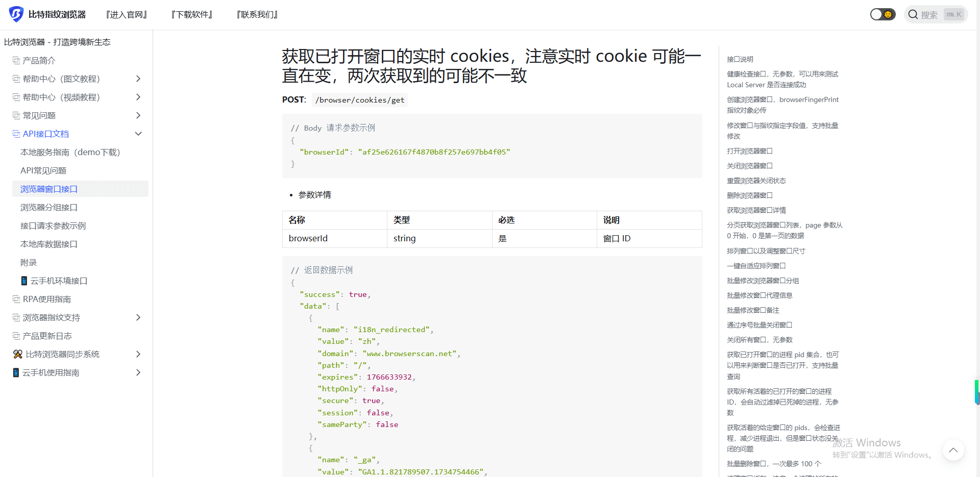Open the 『进入官网』 menu item
The height and width of the screenshot is (477, 980).
[x=127, y=14]
